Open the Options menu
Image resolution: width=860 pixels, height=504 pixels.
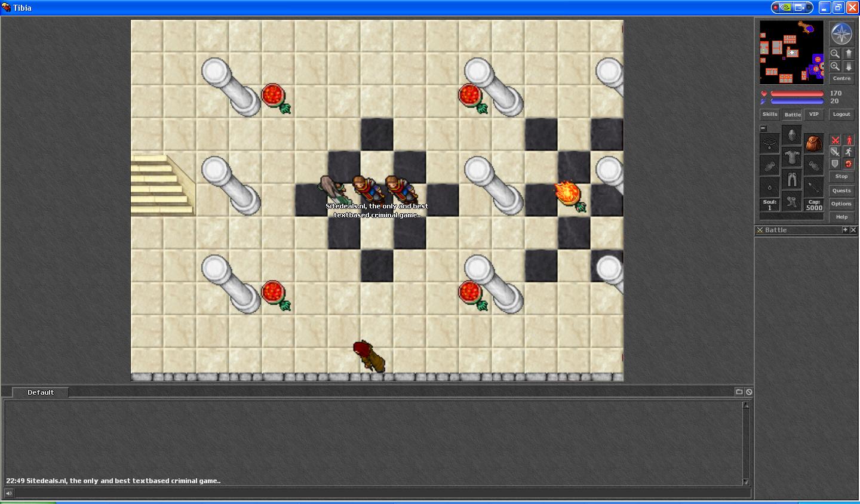[x=841, y=204]
